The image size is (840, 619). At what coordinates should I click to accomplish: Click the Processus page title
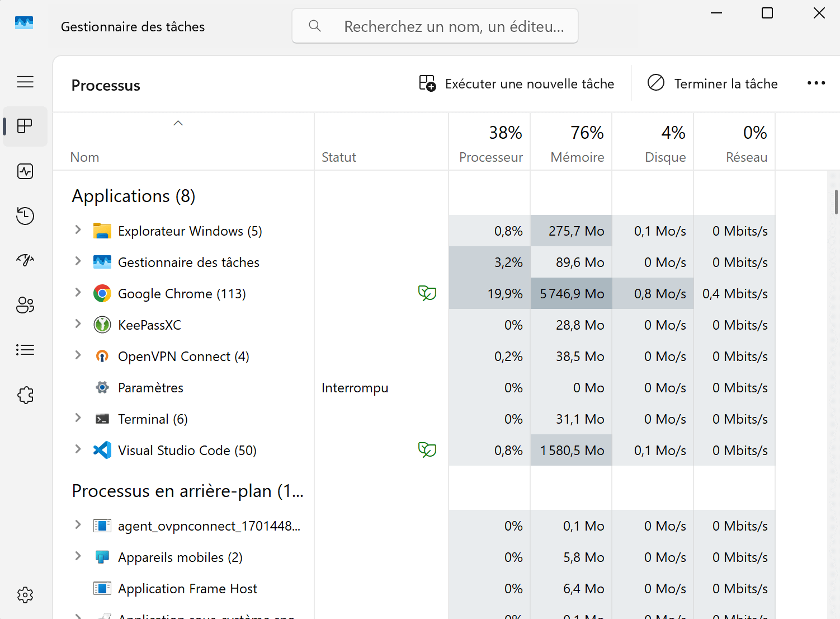[106, 86]
